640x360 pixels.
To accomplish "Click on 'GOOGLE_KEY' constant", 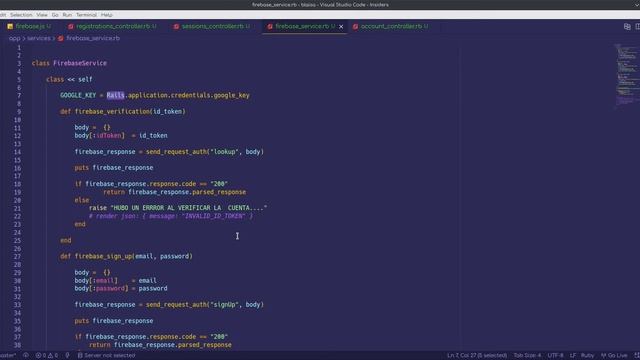I will (78, 96).
